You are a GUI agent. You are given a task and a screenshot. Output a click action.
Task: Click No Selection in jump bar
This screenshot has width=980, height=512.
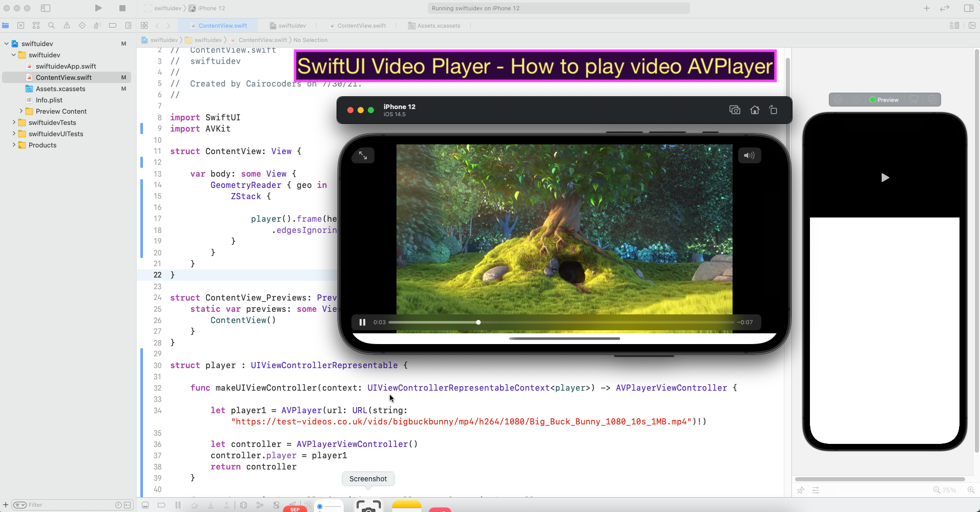coord(310,40)
